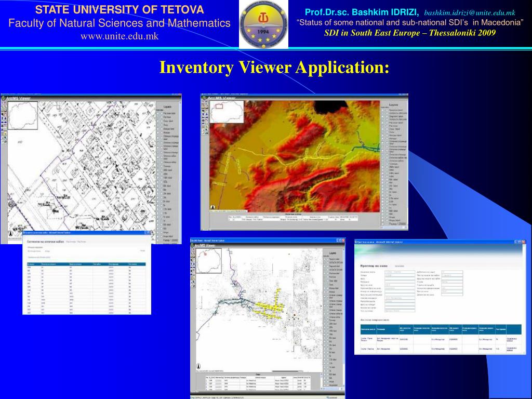The height and width of the screenshot is (399, 532).
Task: Toggle 100k layer visibility checkbox in bottom-center viewer
Action: [x=324, y=334]
